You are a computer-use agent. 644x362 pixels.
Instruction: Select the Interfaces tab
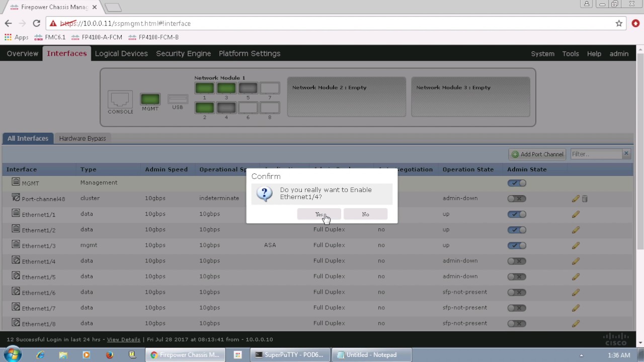point(67,53)
